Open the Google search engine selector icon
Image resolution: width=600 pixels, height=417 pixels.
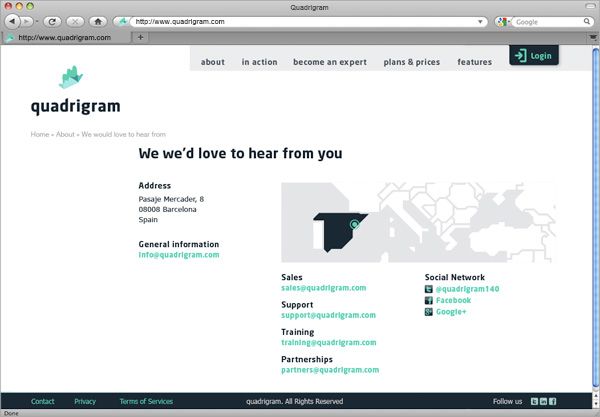pyautogui.click(x=502, y=22)
